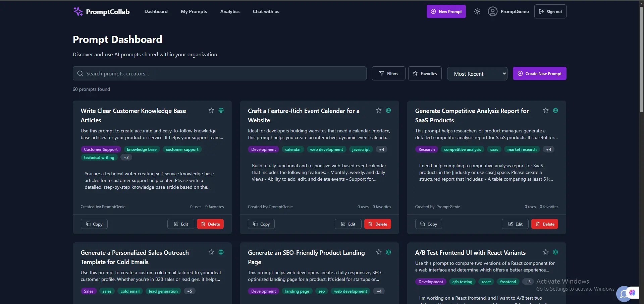Open the Most Recent sort dropdown
644x304 pixels.
click(477, 74)
